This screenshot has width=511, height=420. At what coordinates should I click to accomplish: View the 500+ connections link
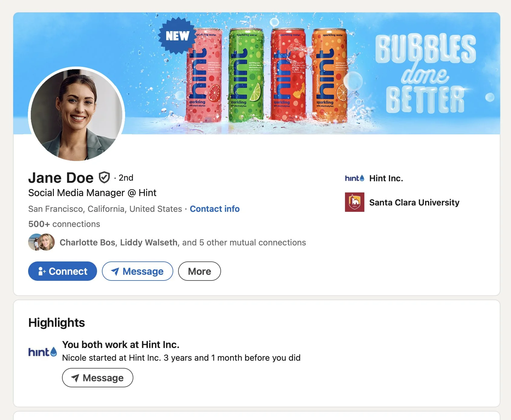point(64,224)
